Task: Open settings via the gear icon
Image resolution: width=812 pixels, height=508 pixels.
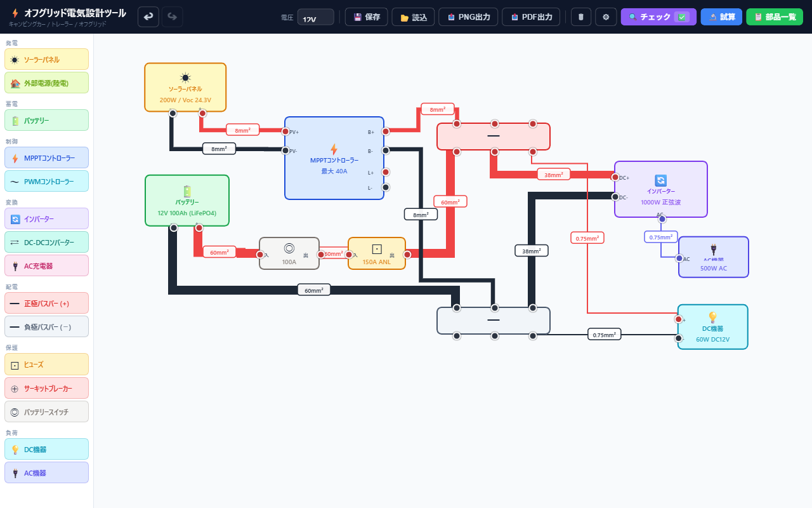Action: (606, 17)
